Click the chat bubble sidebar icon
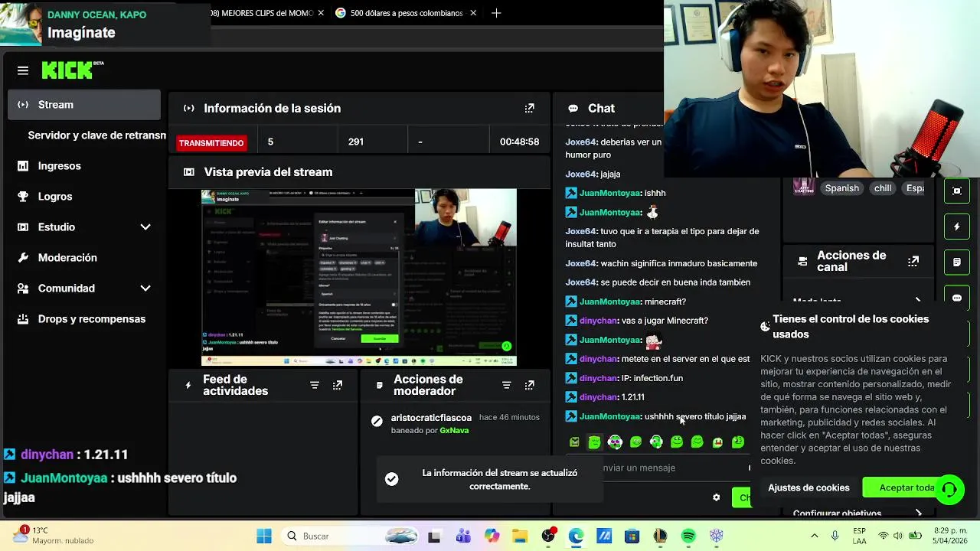This screenshot has width=980, height=551. pos(957,298)
